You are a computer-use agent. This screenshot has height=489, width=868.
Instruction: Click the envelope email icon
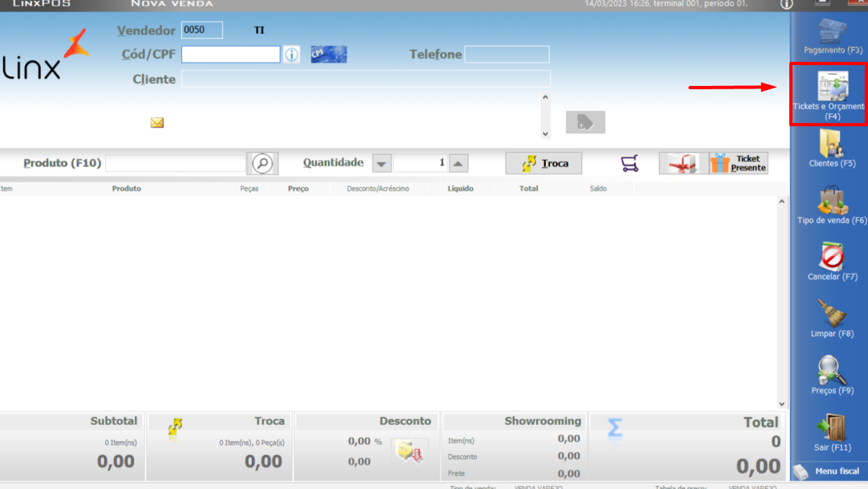[x=157, y=122]
